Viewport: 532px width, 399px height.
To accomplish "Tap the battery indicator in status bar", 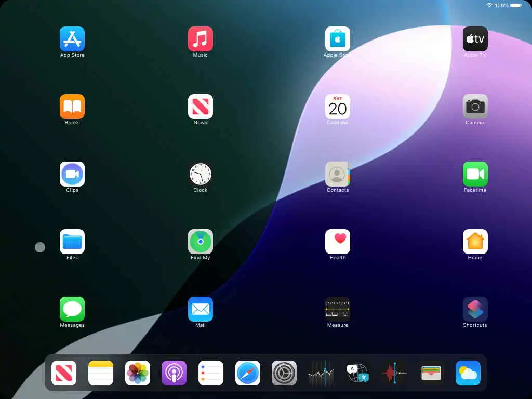I will 516,5.
